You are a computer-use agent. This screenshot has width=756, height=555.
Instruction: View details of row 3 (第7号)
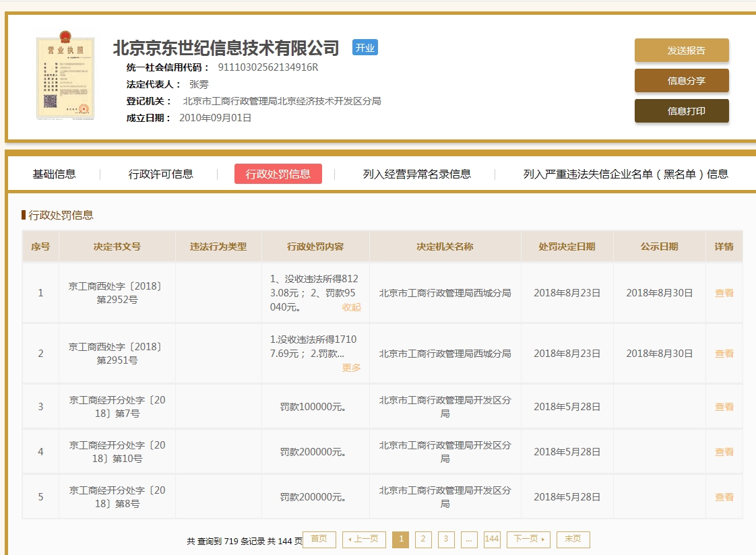coord(724,407)
